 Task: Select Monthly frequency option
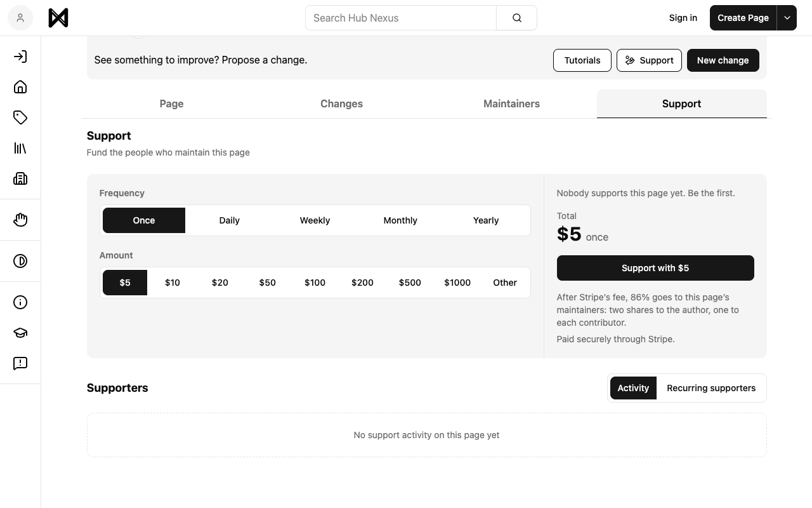[400, 220]
